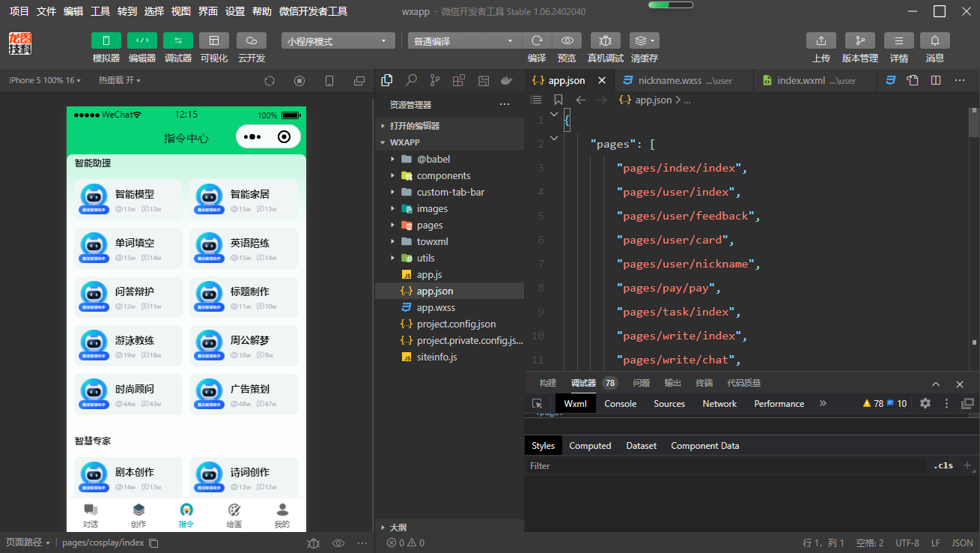Viewport: 980px width, 553px height.
Task: Open the Performance tab in debugger
Action: [x=779, y=403]
